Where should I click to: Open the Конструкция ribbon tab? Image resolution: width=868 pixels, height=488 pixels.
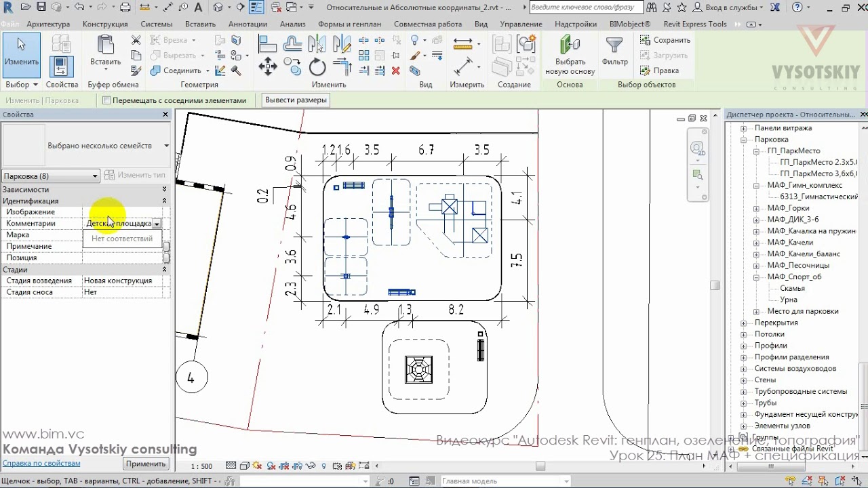(106, 24)
